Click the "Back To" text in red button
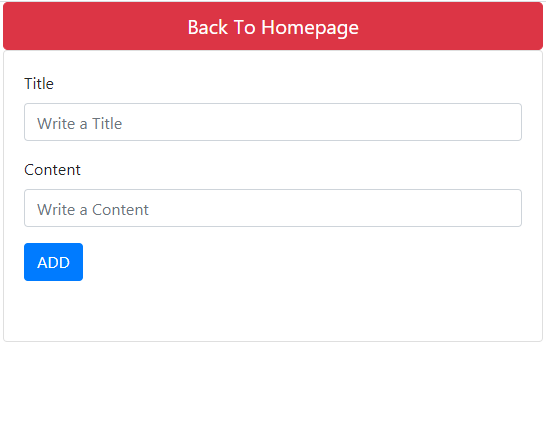The image size is (546, 445). pos(222,27)
